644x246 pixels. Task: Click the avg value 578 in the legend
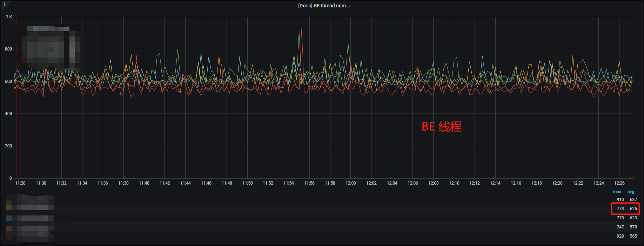[633, 227]
